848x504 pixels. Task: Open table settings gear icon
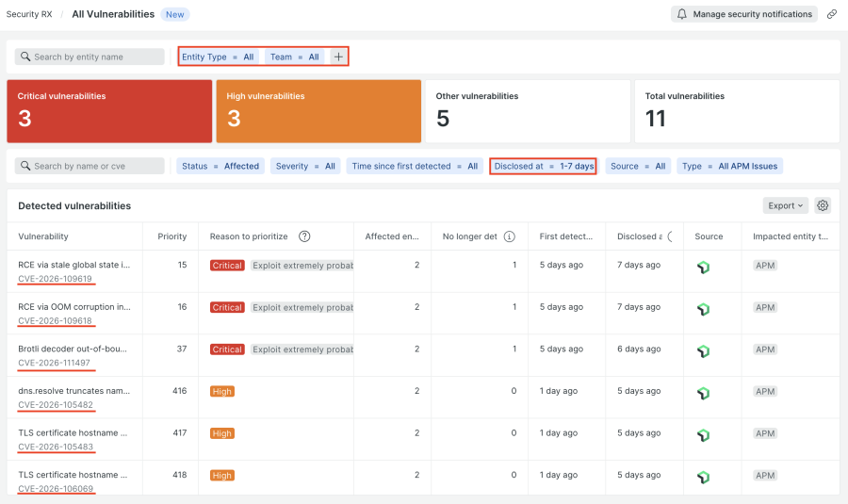pyautogui.click(x=823, y=205)
